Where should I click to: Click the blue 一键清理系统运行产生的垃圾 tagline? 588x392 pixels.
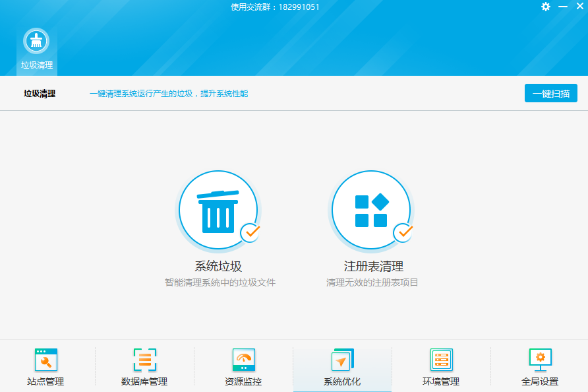tap(169, 94)
